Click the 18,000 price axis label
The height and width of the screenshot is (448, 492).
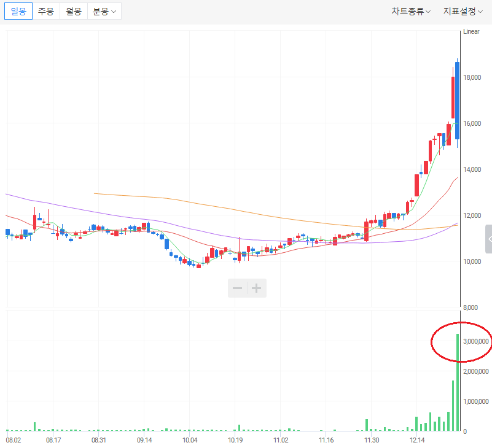coord(472,77)
